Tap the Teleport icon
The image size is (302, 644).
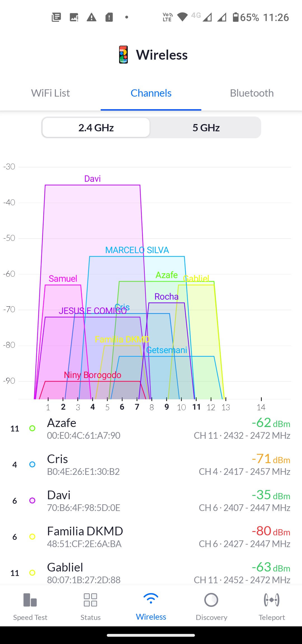click(272, 600)
